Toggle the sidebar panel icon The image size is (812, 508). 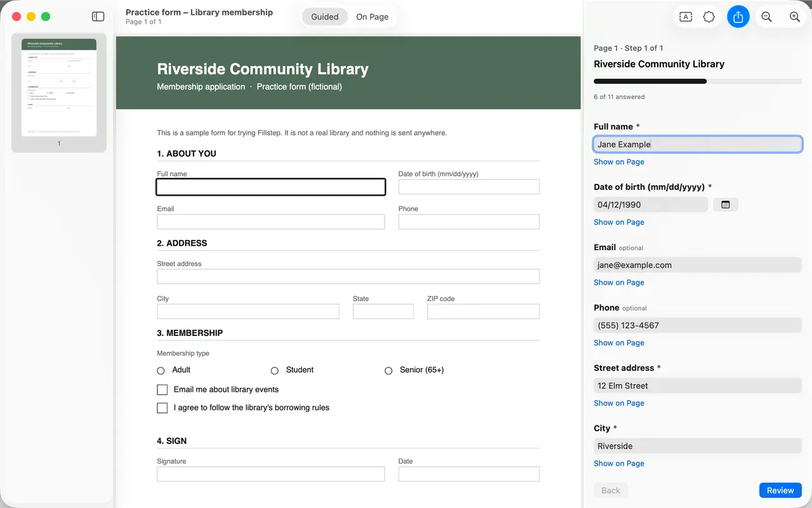point(98,17)
